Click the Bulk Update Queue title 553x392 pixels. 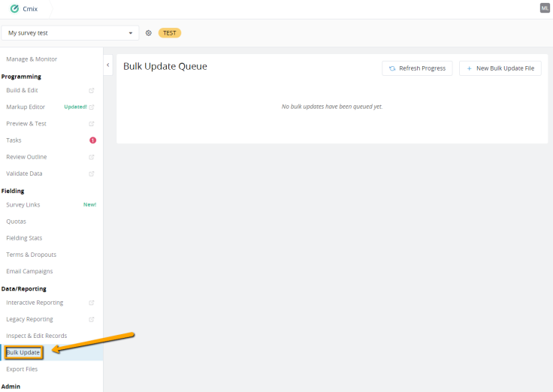pyautogui.click(x=165, y=66)
